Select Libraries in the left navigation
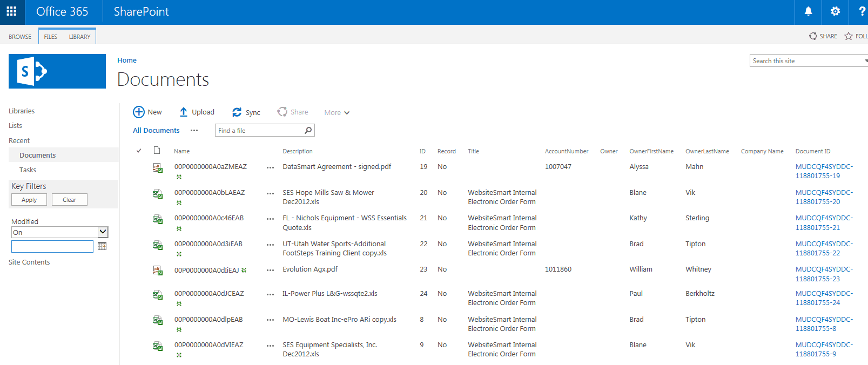The image size is (868, 365). [22, 111]
